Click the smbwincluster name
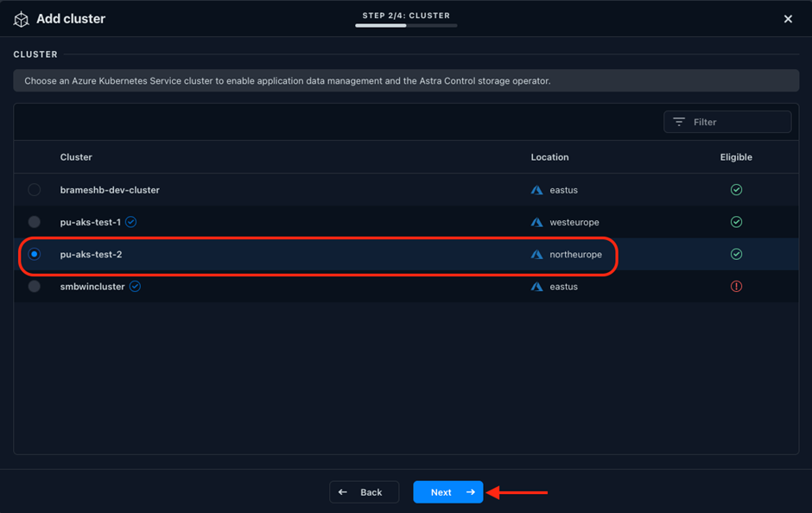This screenshot has height=513, width=812. pyautogui.click(x=92, y=286)
